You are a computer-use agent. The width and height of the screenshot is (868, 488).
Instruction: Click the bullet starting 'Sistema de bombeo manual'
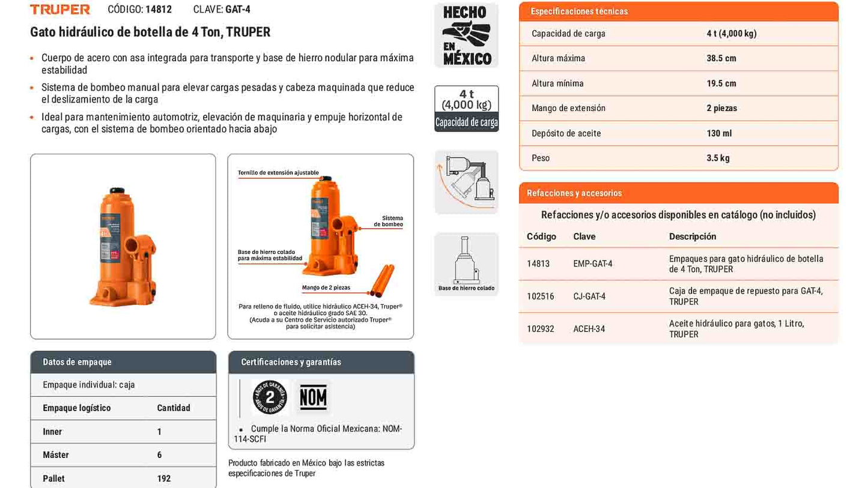[x=228, y=93]
